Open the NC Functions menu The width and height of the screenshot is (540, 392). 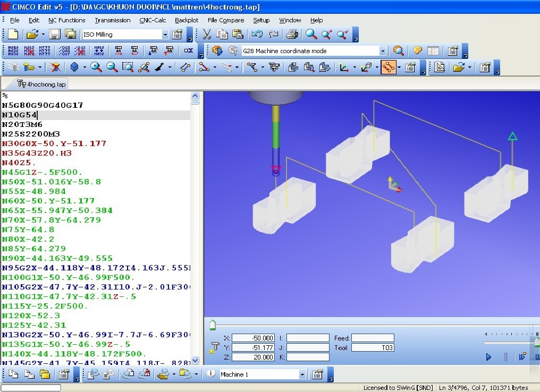66,20
